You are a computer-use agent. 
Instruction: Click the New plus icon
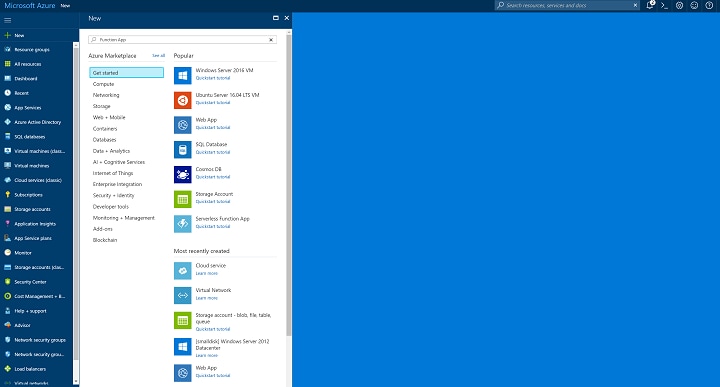(7, 35)
